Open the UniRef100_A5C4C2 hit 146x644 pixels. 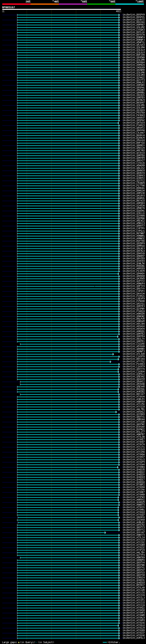click(x=133, y=221)
